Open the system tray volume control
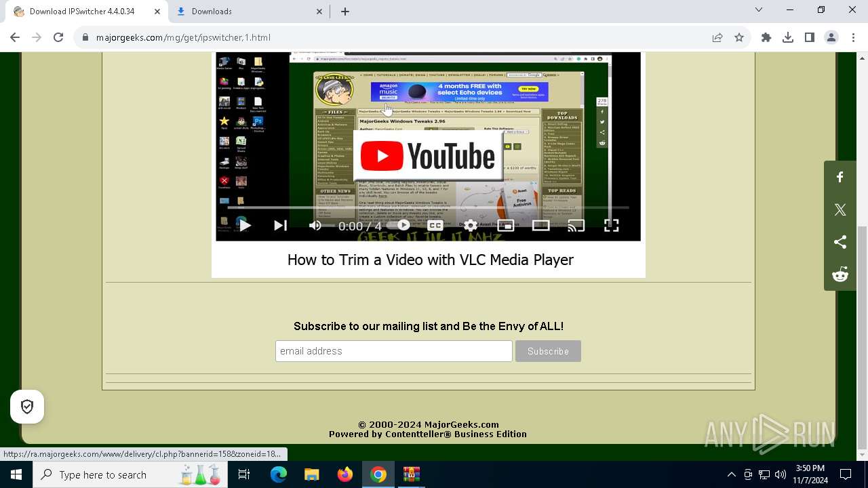This screenshot has width=868, height=488. [x=781, y=474]
